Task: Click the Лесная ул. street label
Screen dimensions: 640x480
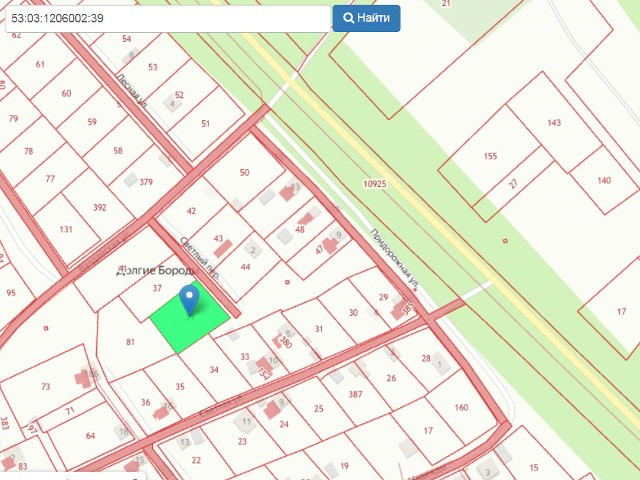Action: pos(131,91)
